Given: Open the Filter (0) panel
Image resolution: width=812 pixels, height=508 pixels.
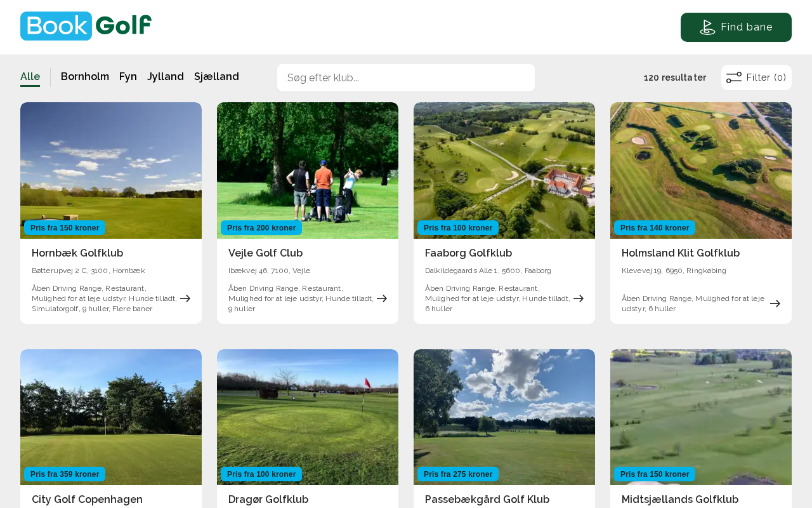Looking at the screenshot, I should click(756, 77).
